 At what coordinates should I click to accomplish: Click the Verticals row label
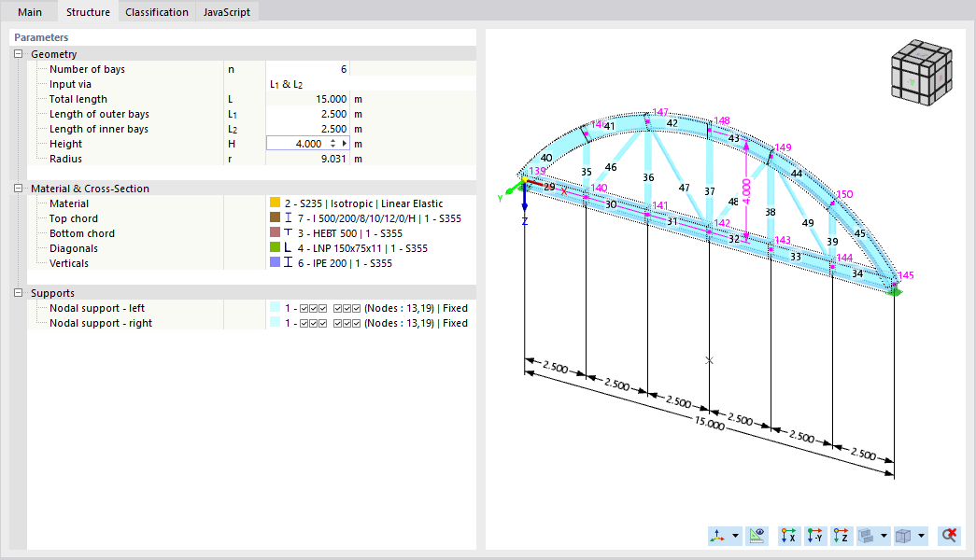point(69,263)
